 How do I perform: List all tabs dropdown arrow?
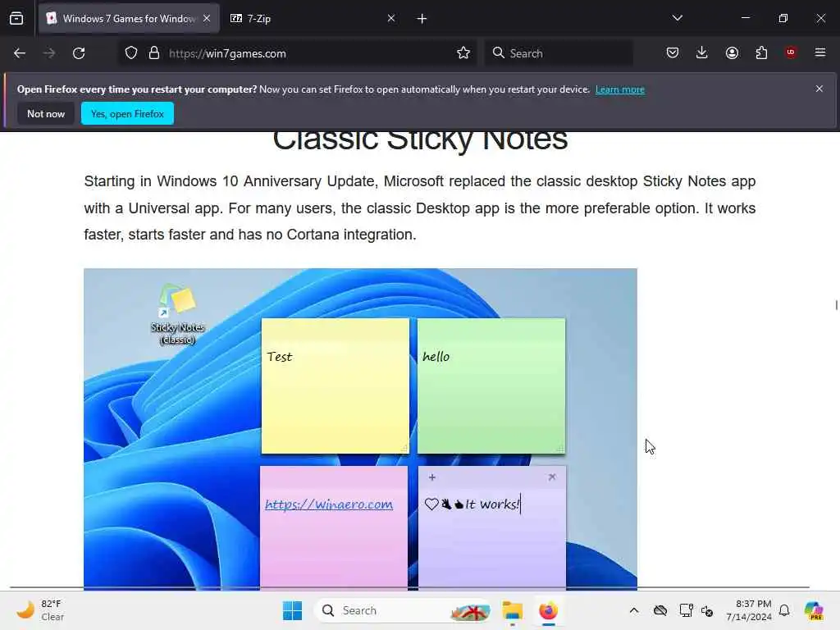coord(678,18)
